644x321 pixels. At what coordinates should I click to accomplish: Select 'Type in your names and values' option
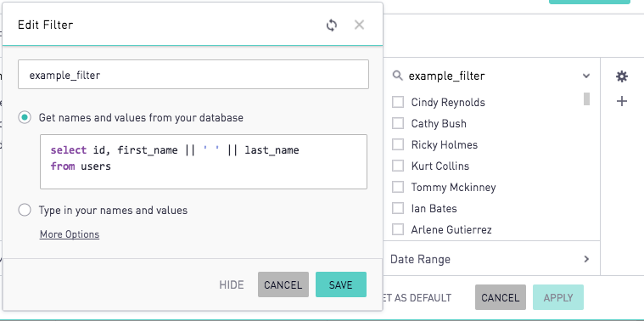(x=25, y=210)
